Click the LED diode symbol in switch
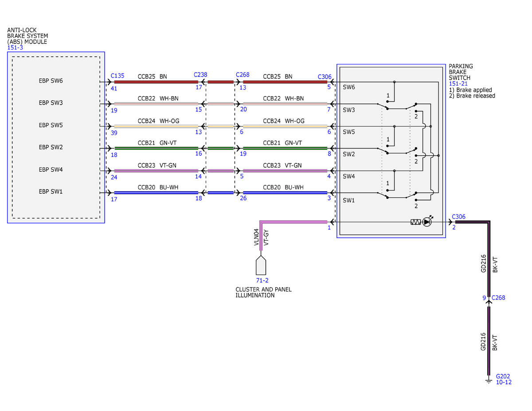Image resolution: width=532 pixels, height=411 pixels. pyautogui.click(x=427, y=222)
